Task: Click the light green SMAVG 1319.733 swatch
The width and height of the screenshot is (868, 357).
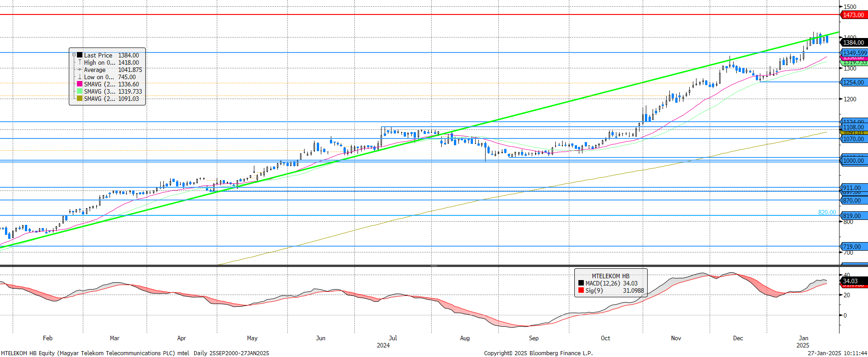Action: (80, 91)
